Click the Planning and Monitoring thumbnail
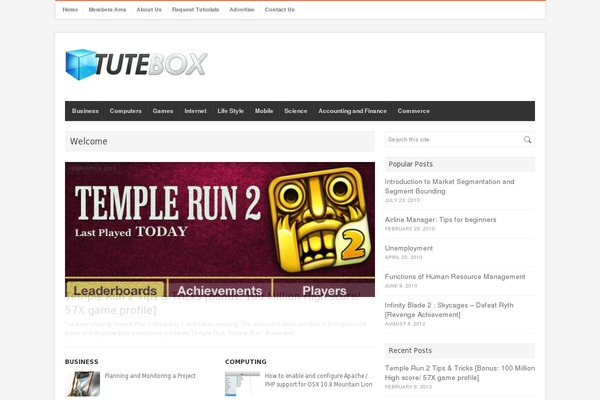 (x=83, y=384)
